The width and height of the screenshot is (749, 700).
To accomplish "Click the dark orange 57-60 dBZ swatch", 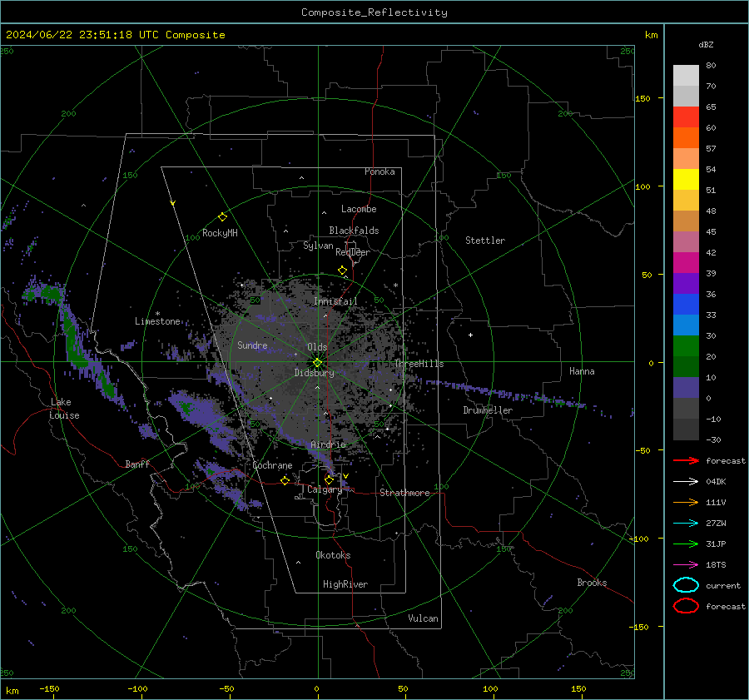I will 686,137.
